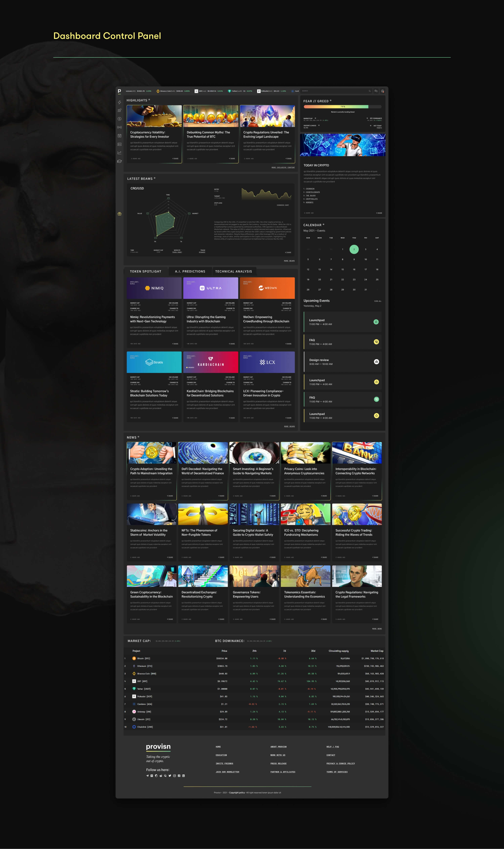The image size is (504, 849).
Task: Click the Fear and Greed gauge bar
Action: tap(342, 107)
